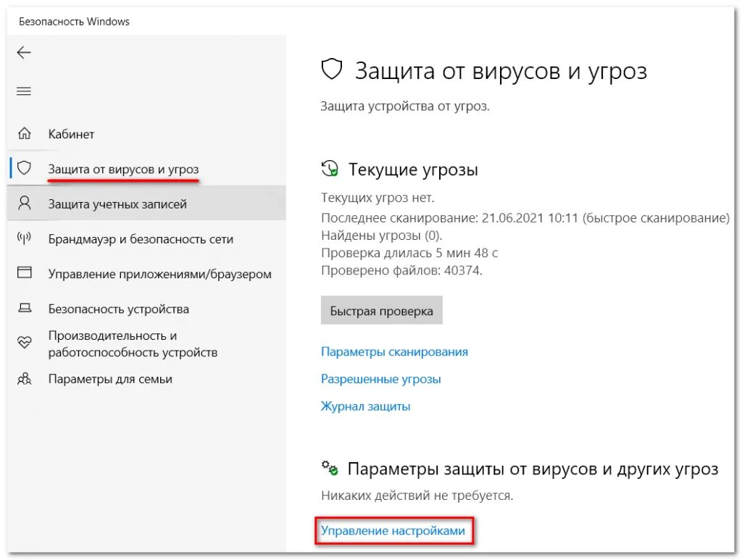Click the laptop device security icon

[25, 309]
